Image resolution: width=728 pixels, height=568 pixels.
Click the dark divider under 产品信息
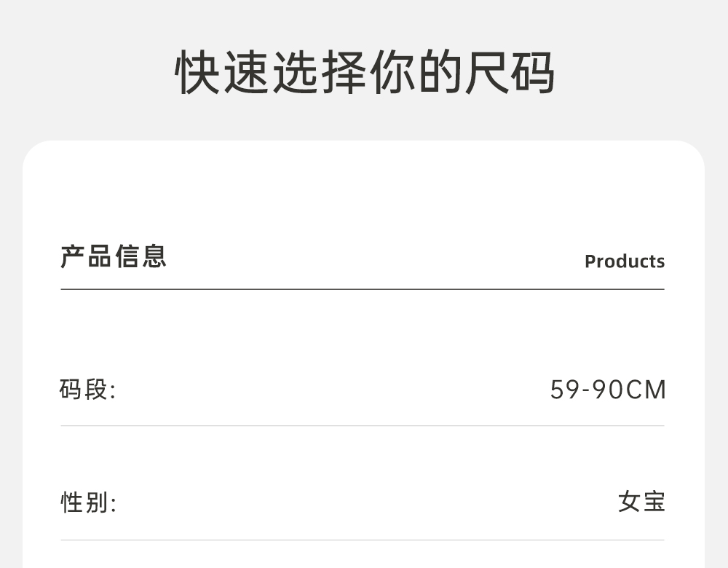[x=363, y=289]
